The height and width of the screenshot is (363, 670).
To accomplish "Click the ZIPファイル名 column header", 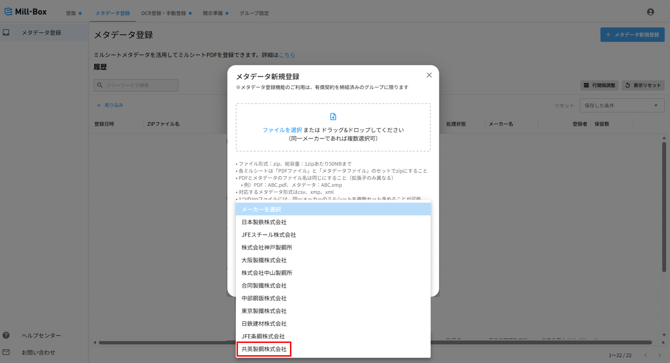I will coord(163,124).
